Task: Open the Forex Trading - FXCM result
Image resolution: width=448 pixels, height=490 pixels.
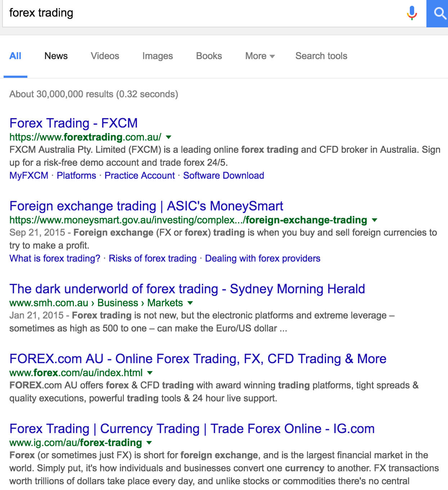Action: point(73,123)
